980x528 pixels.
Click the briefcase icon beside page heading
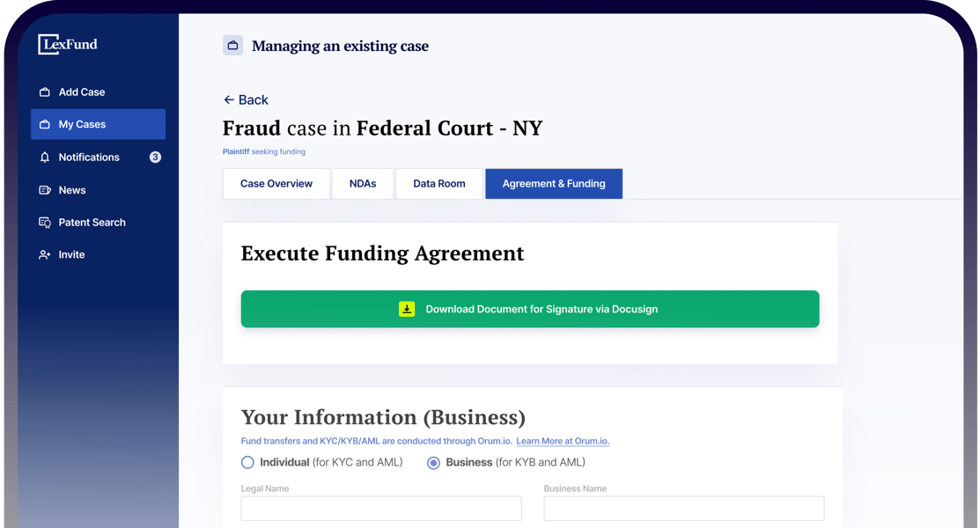232,46
